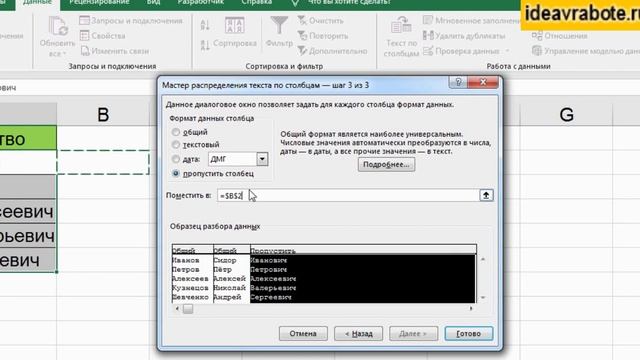Click the preview scroll up arrow

pos(483,260)
